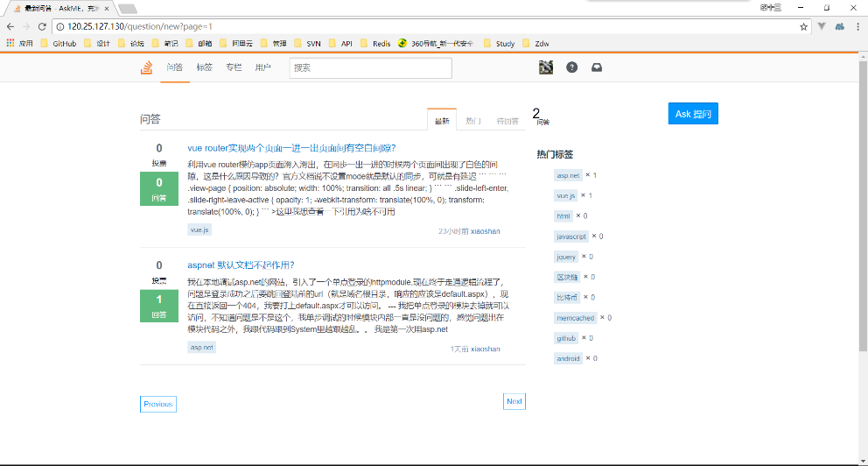Select the 标签 navigation item

coord(204,67)
